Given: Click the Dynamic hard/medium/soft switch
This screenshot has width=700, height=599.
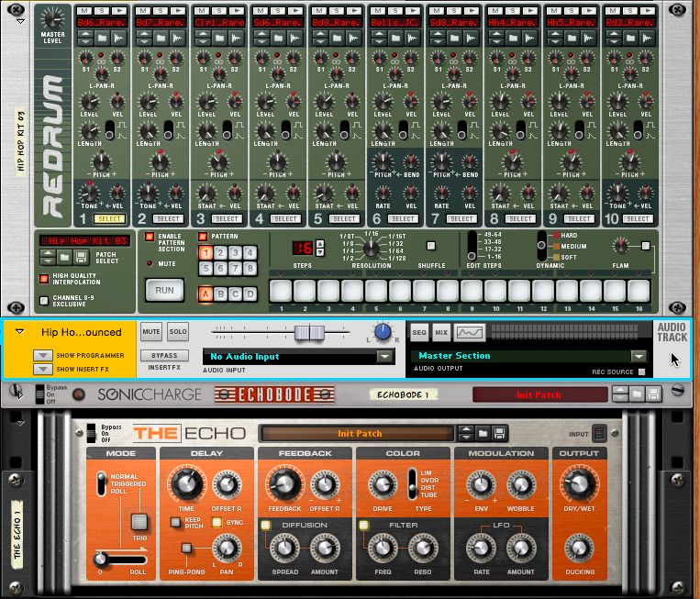Looking at the screenshot, I should point(541,246).
